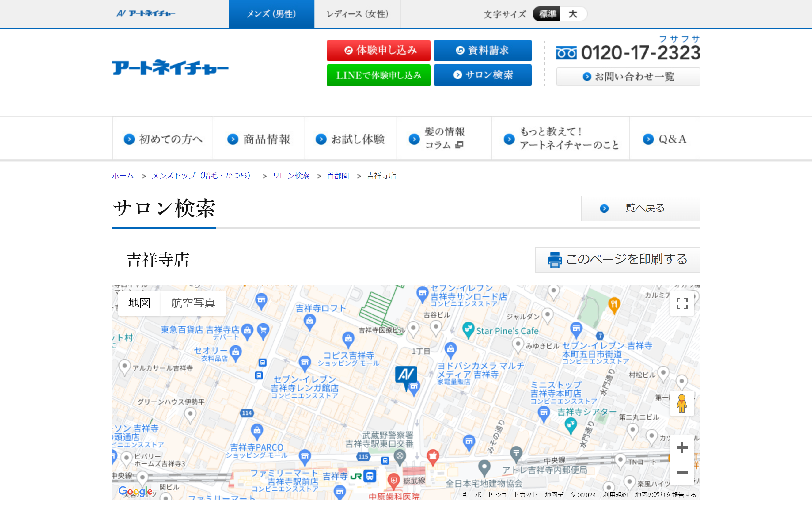Click 吉祥寺 JR station icon
The height and width of the screenshot is (510, 812).
click(370, 476)
